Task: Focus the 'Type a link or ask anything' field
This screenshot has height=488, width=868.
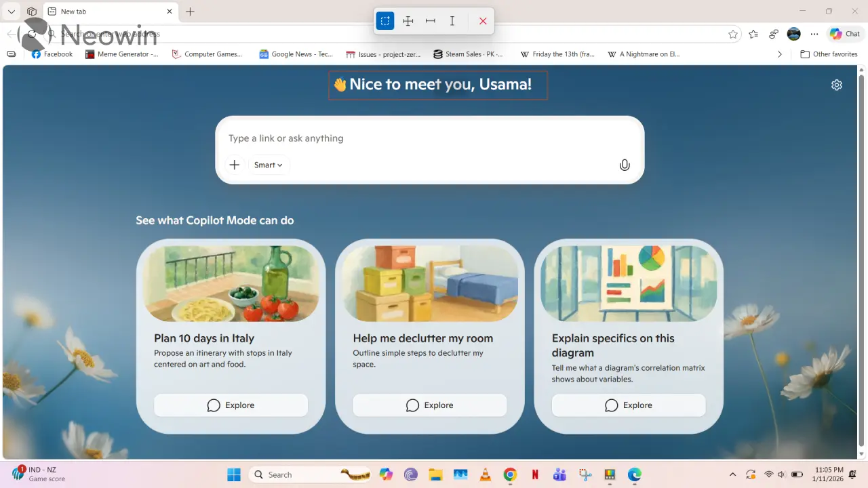Action: (430, 138)
